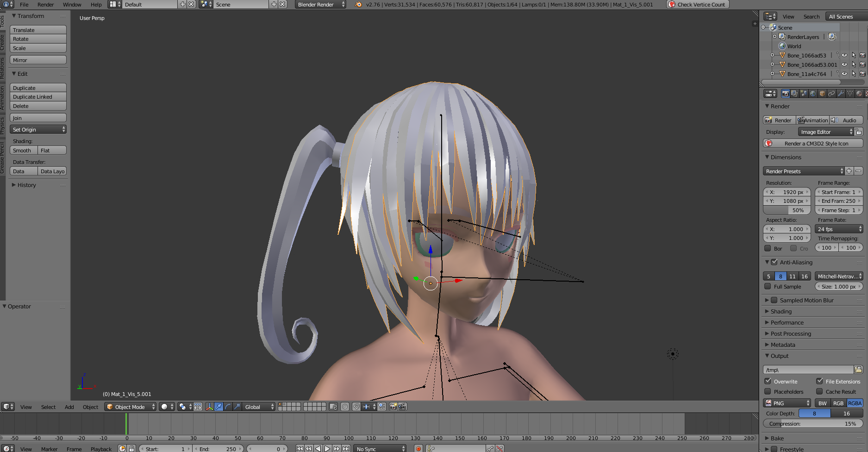Select the Rotate manipulator arc icon
The height and width of the screenshot is (452, 868).
(228, 407)
